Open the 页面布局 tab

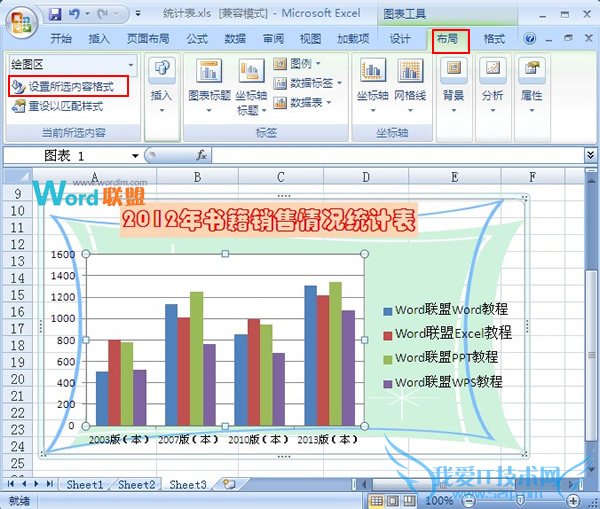(148, 39)
